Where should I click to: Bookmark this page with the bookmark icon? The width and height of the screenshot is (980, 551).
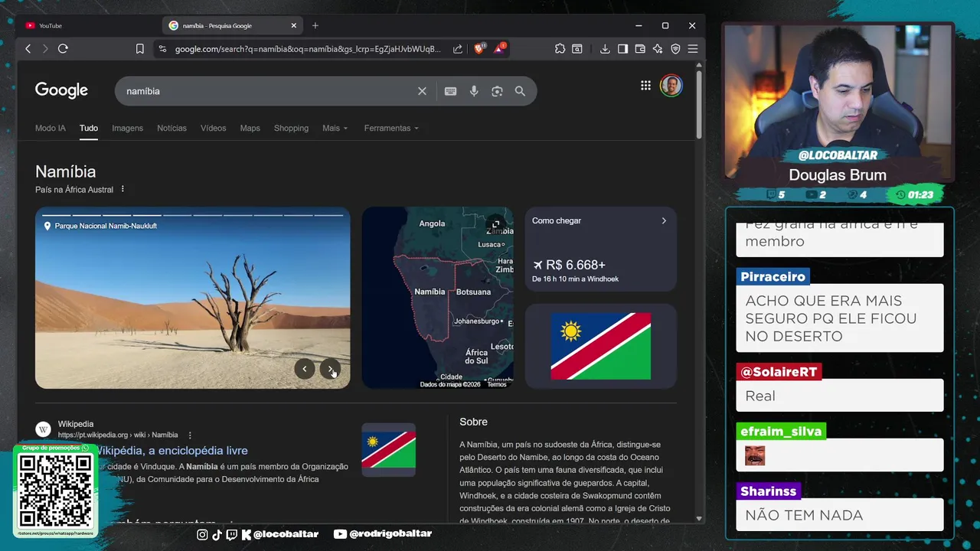click(140, 49)
